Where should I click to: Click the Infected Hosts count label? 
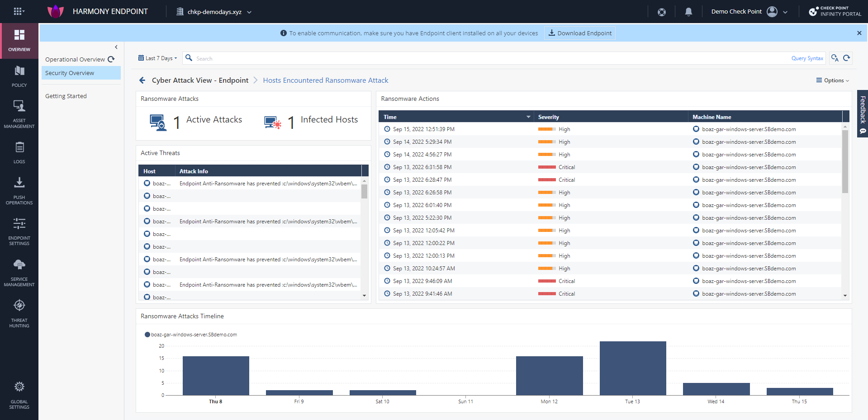click(329, 119)
